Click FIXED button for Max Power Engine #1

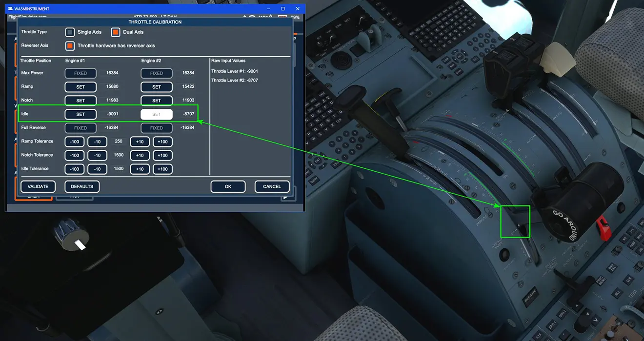tap(80, 73)
